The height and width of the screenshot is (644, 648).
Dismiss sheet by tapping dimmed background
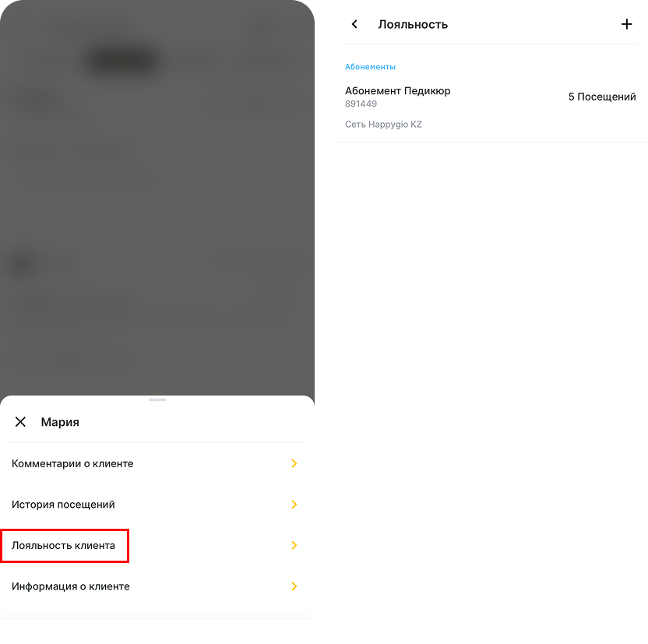(x=157, y=199)
